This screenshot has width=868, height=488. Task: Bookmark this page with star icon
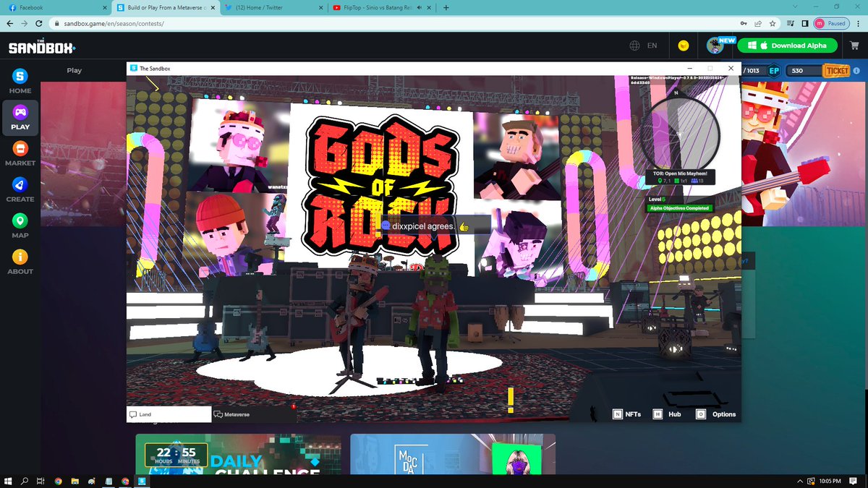coord(773,23)
